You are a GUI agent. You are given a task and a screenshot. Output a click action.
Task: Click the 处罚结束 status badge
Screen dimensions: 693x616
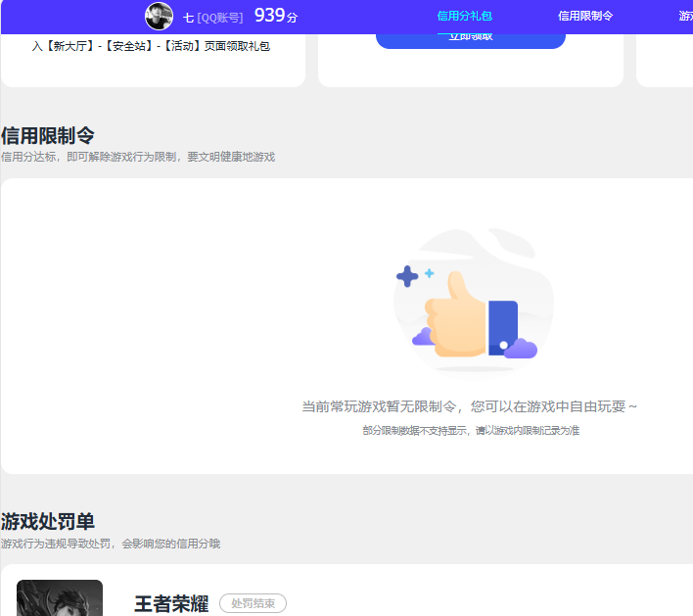253,603
